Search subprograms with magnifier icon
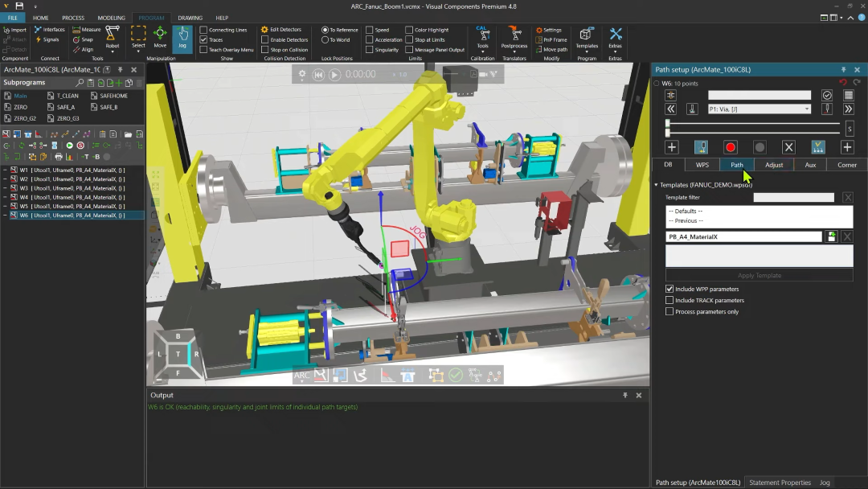The image size is (868, 489). tap(80, 83)
